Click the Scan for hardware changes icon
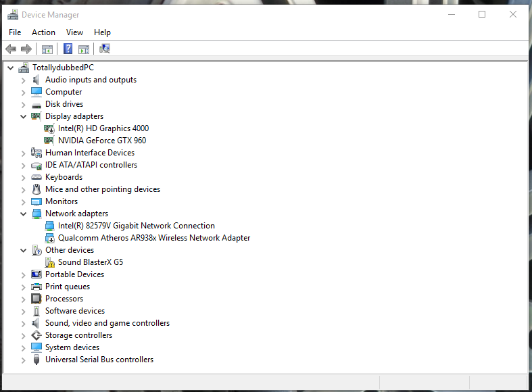This screenshot has height=392, width=532. [x=105, y=49]
